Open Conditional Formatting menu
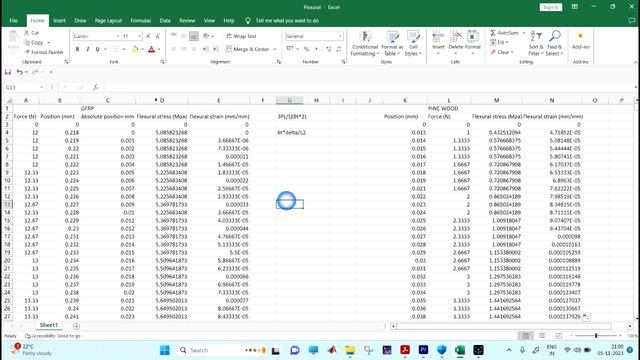640x360 pixels. [365, 43]
